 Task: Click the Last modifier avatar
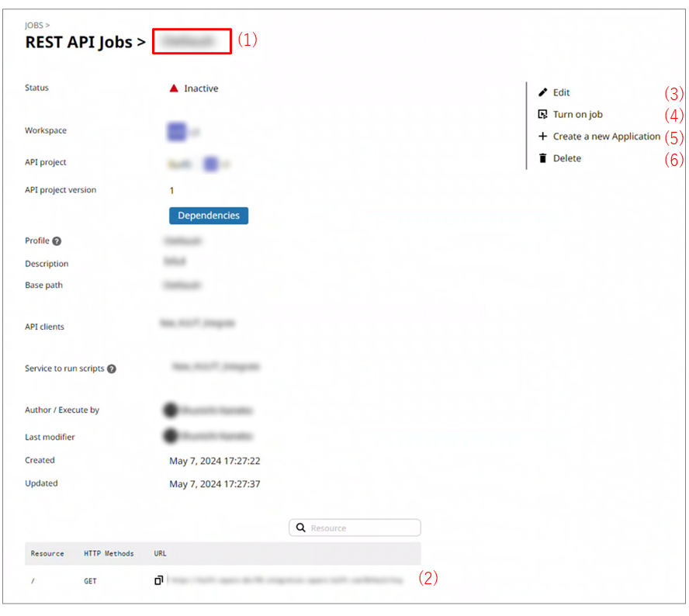click(x=171, y=437)
